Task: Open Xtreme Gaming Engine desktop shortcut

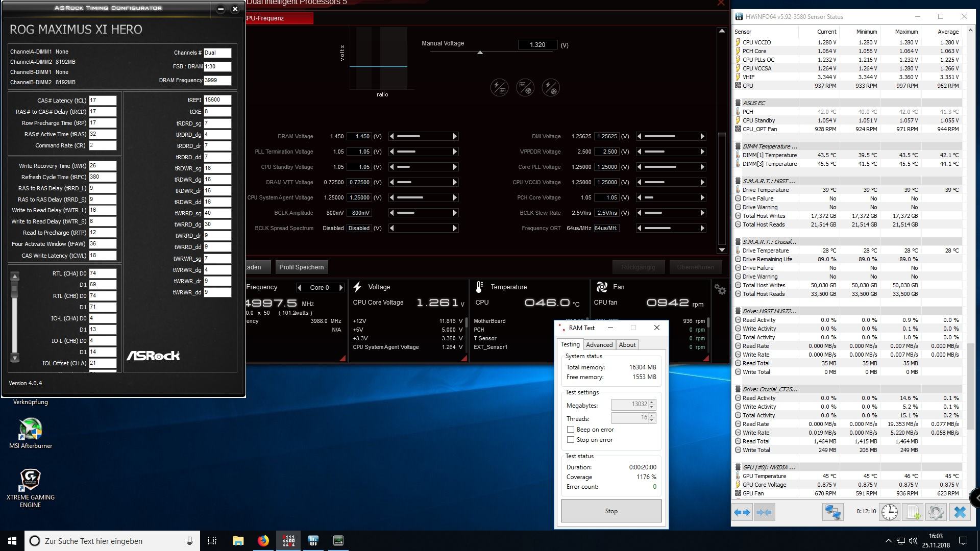Action: (31, 488)
